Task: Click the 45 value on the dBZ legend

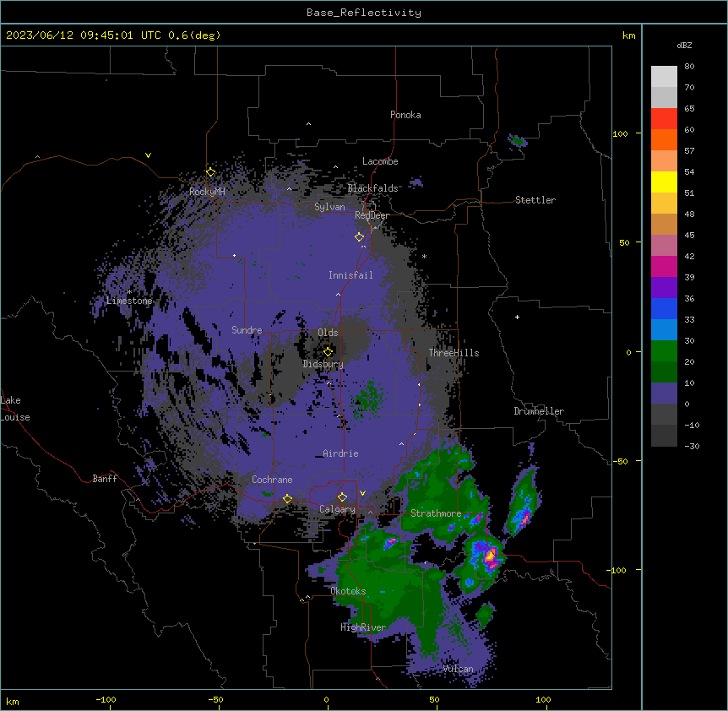Action: [689, 236]
